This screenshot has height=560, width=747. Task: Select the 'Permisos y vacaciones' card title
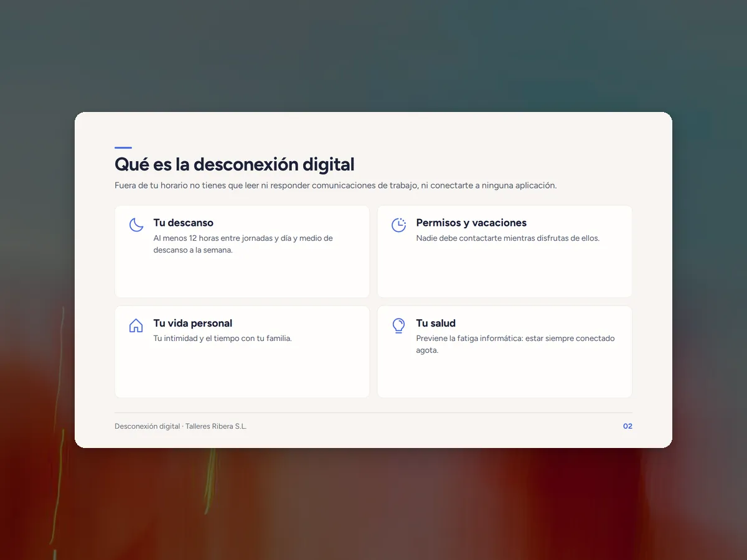tap(471, 223)
